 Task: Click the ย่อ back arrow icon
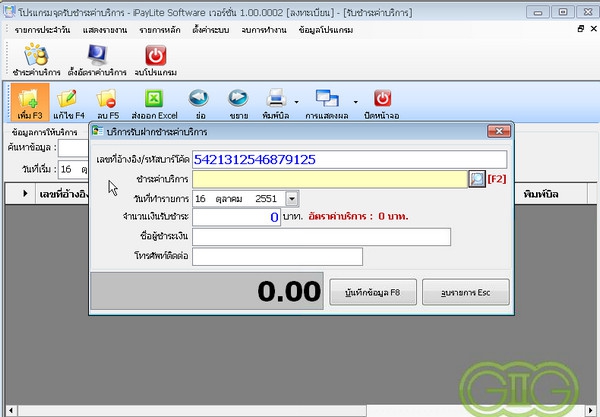pyautogui.click(x=199, y=98)
